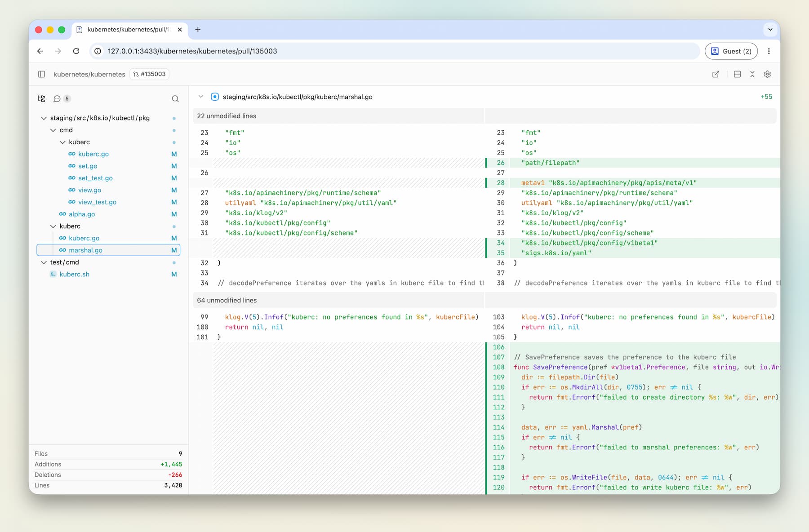
Task: Click the Files 9 stat row
Action: 108,454
